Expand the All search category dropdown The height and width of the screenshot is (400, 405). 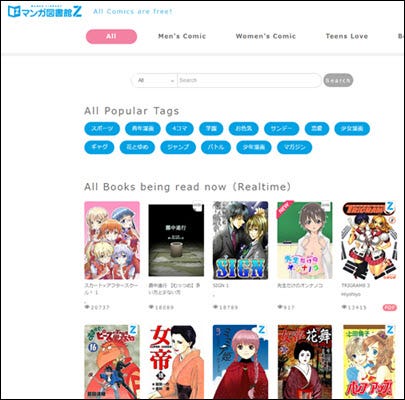pos(155,80)
